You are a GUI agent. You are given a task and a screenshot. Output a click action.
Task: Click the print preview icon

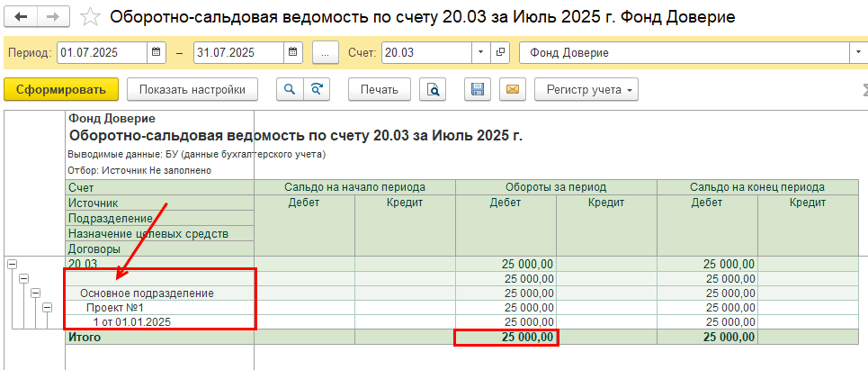coord(434,89)
